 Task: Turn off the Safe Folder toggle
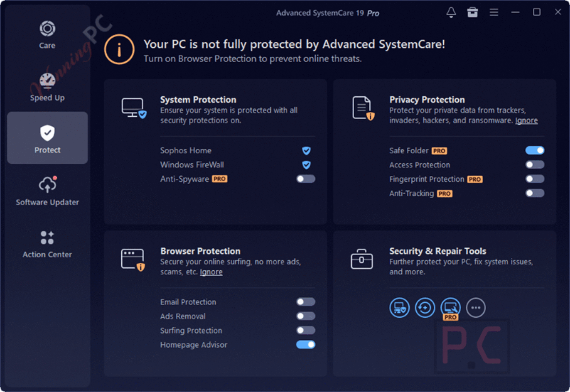[535, 150]
